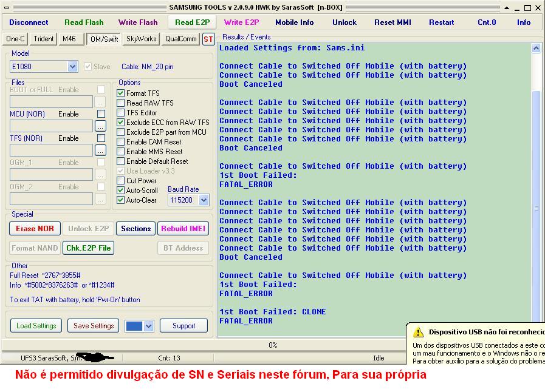This screenshot has height=392, width=545.
Task: Disable the Auto-Clear option
Action: pyautogui.click(x=121, y=200)
